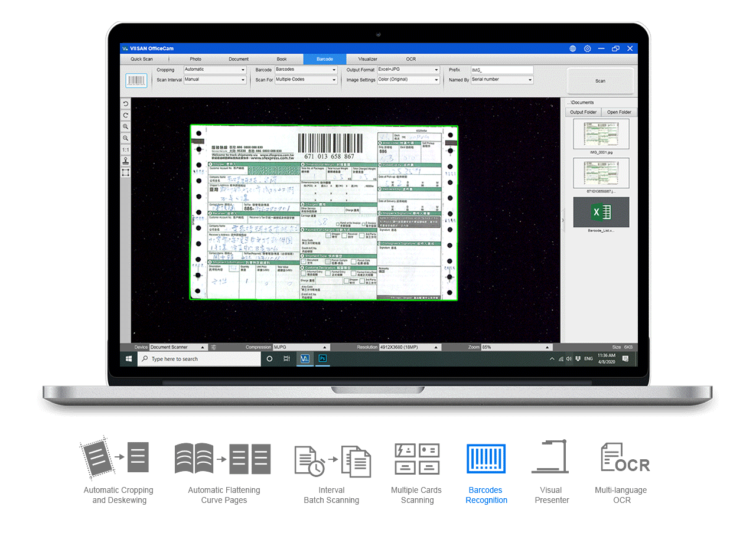Select the Barcode tab
The height and width of the screenshot is (536, 756).
[x=325, y=59]
